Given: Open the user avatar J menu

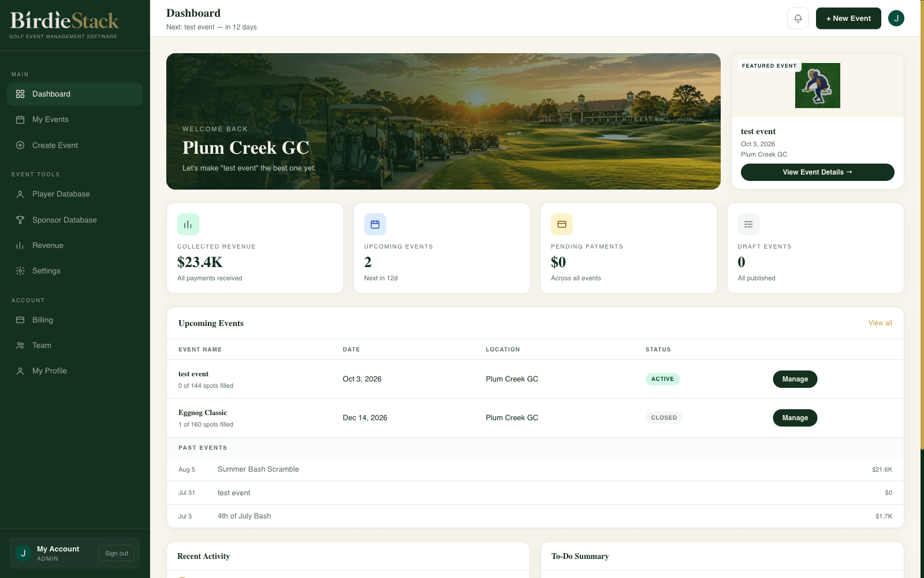Looking at the screenshot, I should tap(896, 18).
